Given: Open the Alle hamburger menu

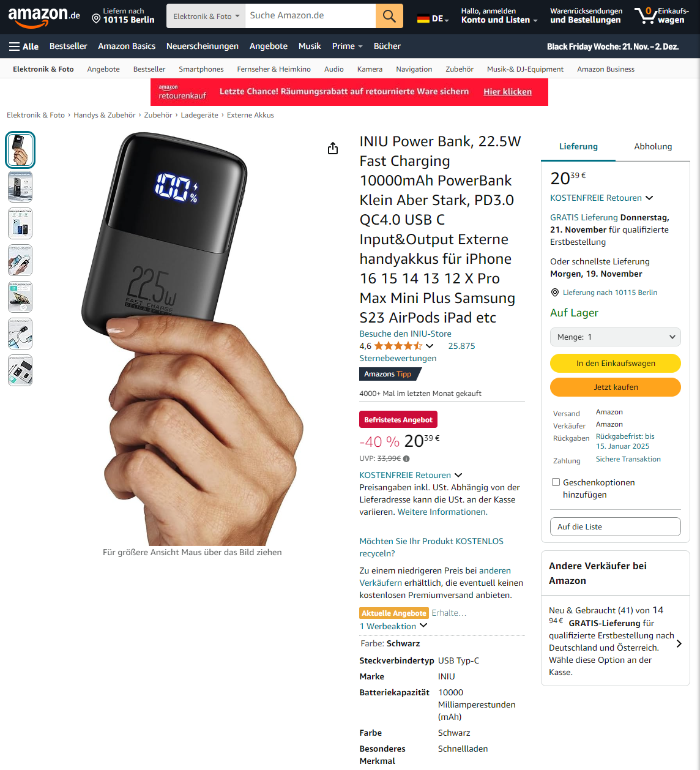Looking at the screenshot, I should click(x=24, y=47).
